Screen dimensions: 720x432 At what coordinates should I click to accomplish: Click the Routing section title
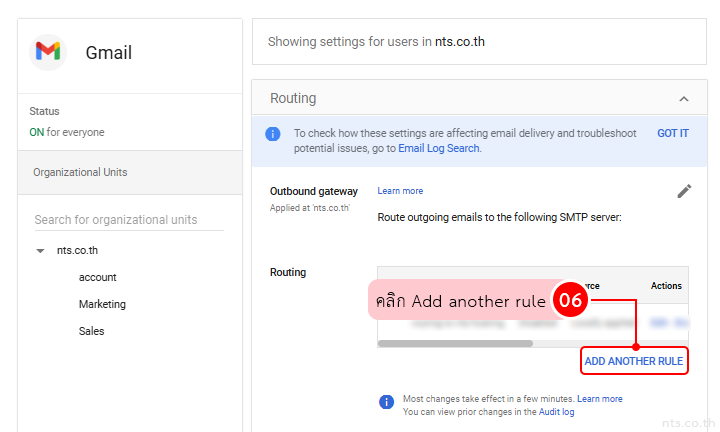click(293, 98)
